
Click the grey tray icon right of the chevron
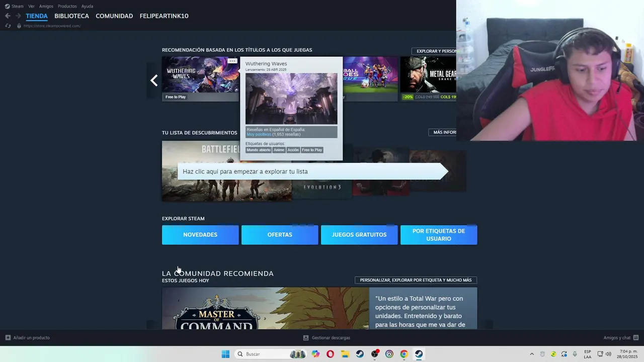[542, 354]
